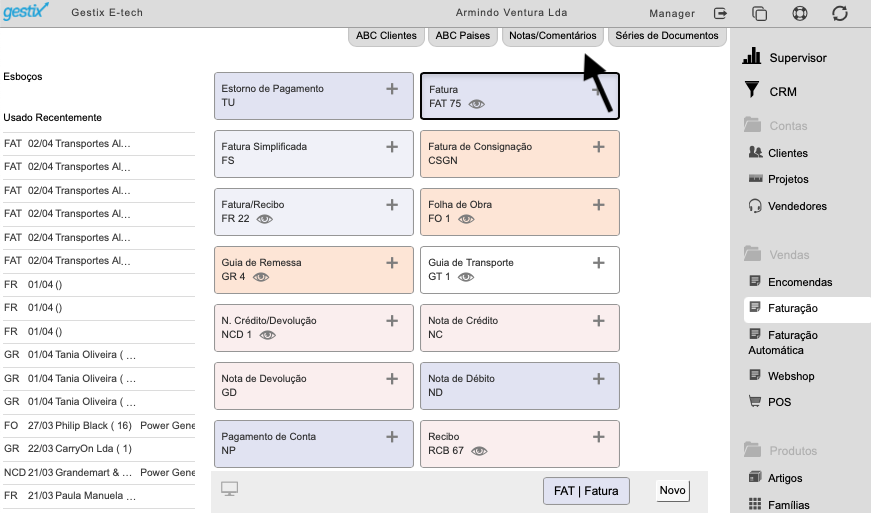Open recent NCD 21/03 Grandemart entry

coord(99,472)
